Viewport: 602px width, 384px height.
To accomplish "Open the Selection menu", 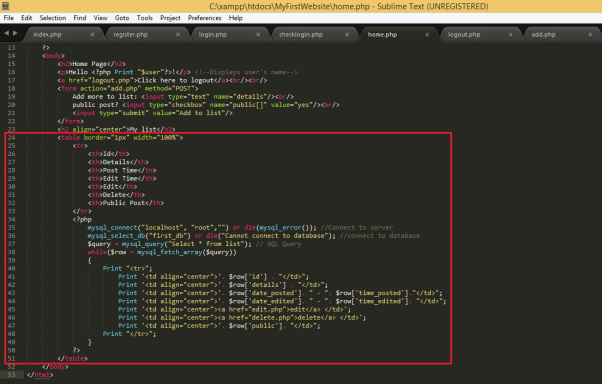I will pos(53,18).
